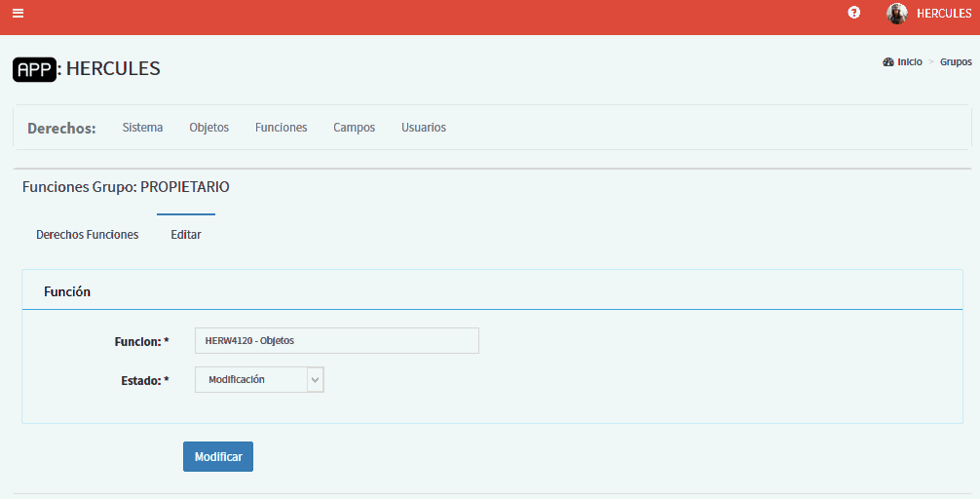980x499 pixels.
Task: Click the Función panel header
Action: (493, 290)
